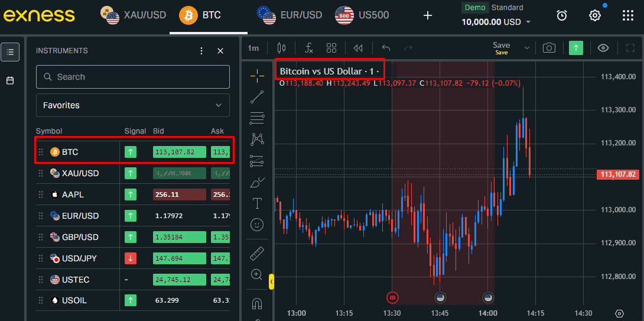Viewport: 644px width, 321px height.
Task: Select the USOIL instrument row
Action: [133, 300]
